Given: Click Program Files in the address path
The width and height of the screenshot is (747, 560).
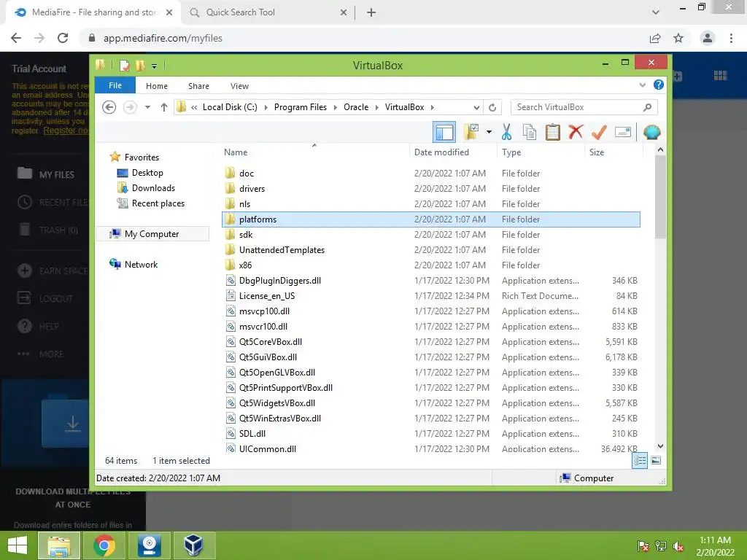Looking at the screenshot, I should coord(300,107).
